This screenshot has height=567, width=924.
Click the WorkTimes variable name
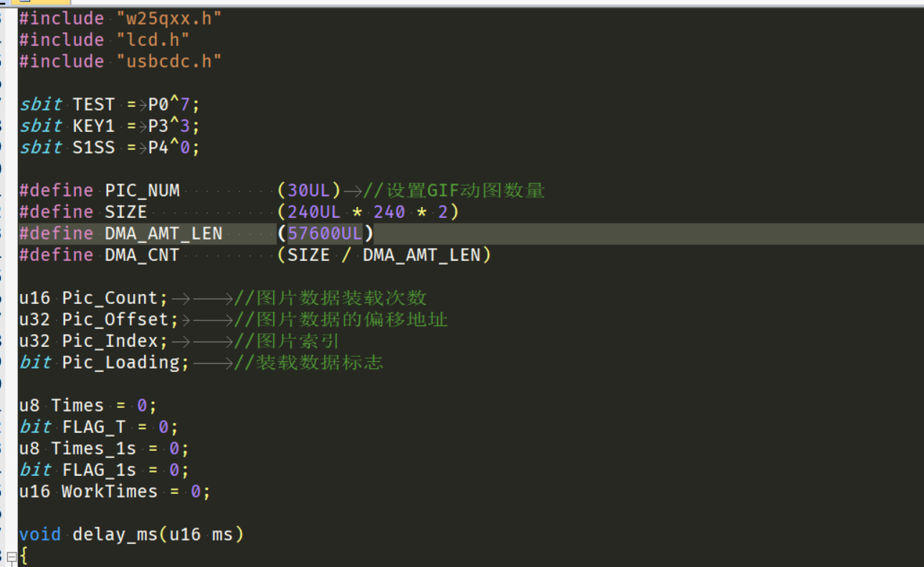point(110,492)
